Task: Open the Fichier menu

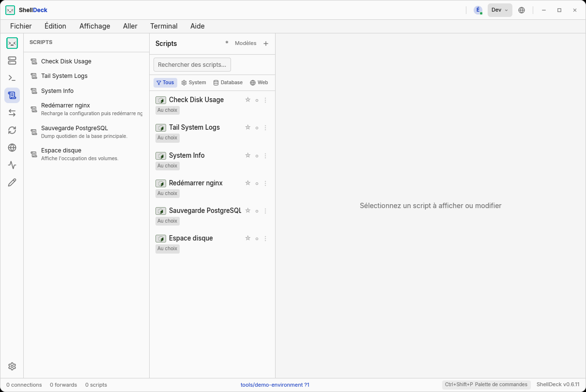Action: [x=21, y=26]
